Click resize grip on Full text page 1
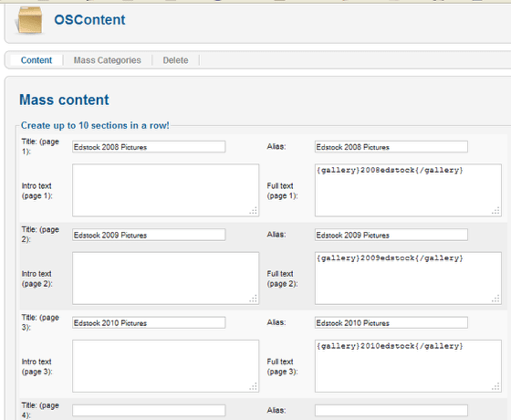 pos(496,211)
